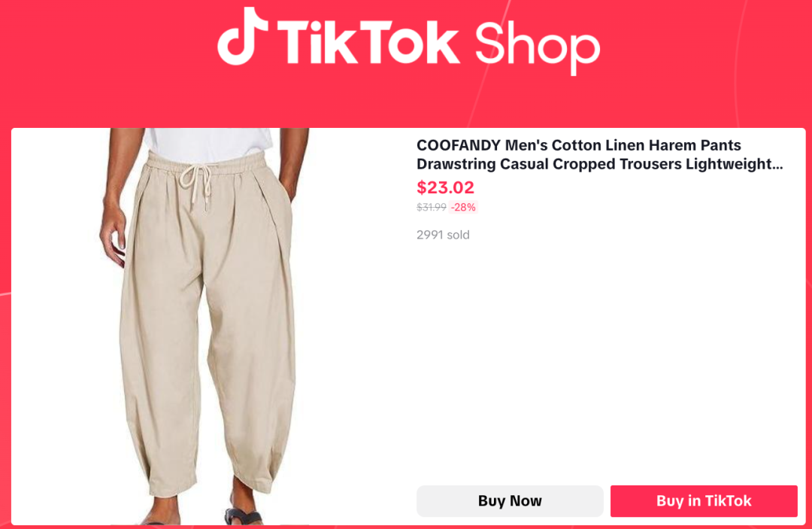Click the -28% discount badge

(x=463, y=207)
